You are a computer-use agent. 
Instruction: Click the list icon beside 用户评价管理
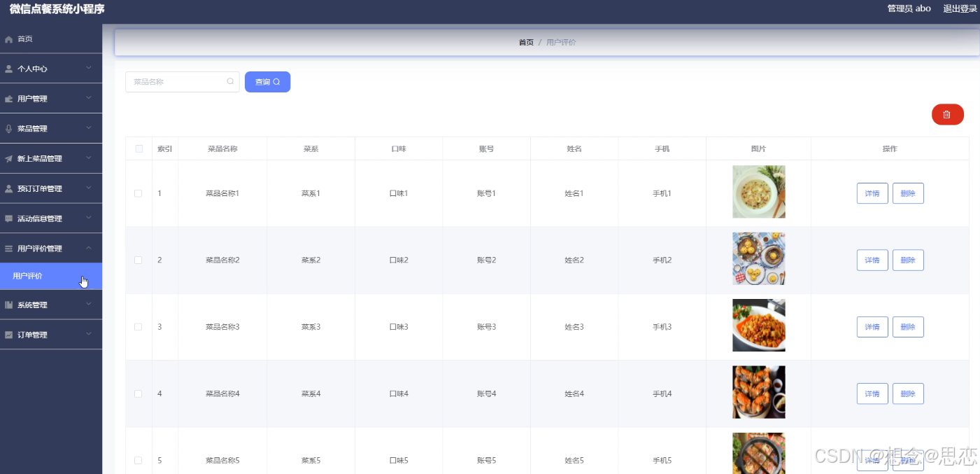(9, 249)
